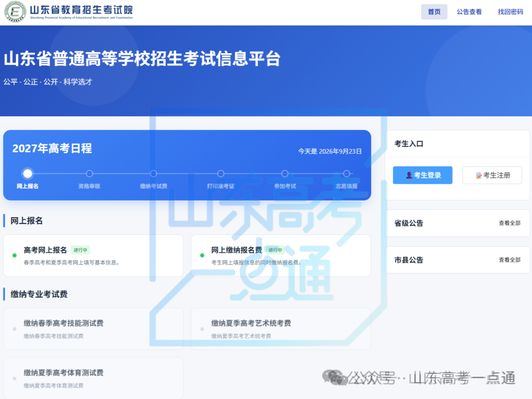The width and height of the screenshot is (532, 399).
Task: Click description 春季高考和夏季高考网上填写基本信息
Action: coord(71,263)
